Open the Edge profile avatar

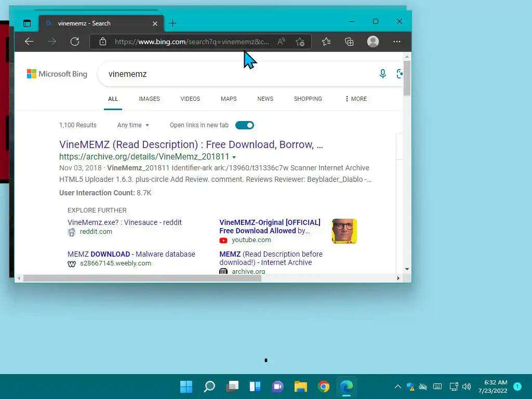tap(373, 42)
